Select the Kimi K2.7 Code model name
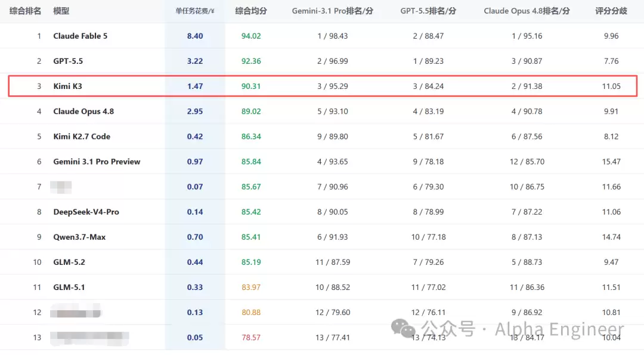The width and height of the screenshot is (644, 355). [x=82, y=137]
